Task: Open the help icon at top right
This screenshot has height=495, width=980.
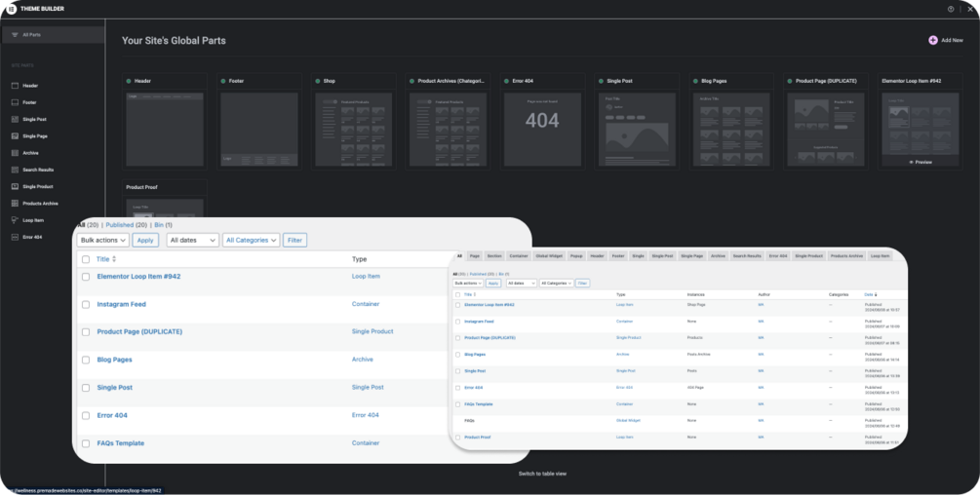Action: (951, 9)
